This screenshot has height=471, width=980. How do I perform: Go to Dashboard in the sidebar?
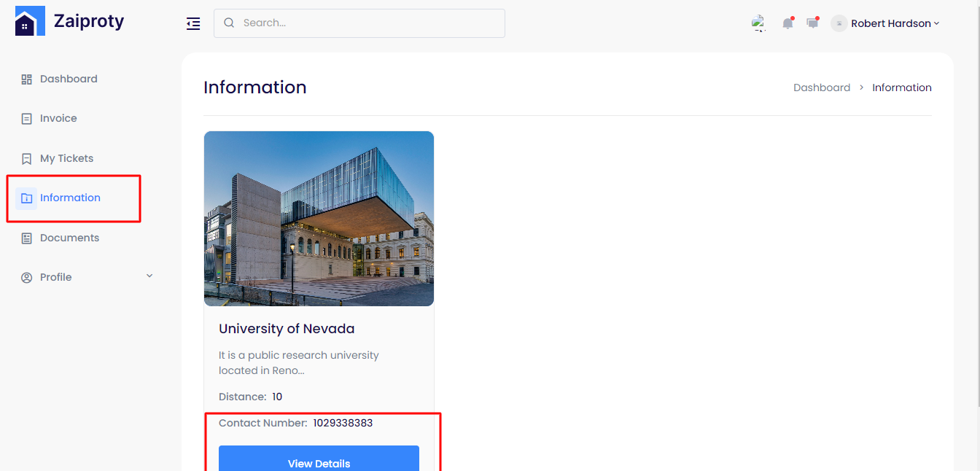[69, 79]
